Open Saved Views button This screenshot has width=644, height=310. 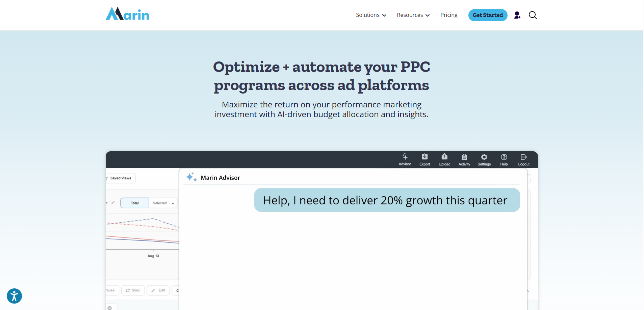[x=120, y=178]
